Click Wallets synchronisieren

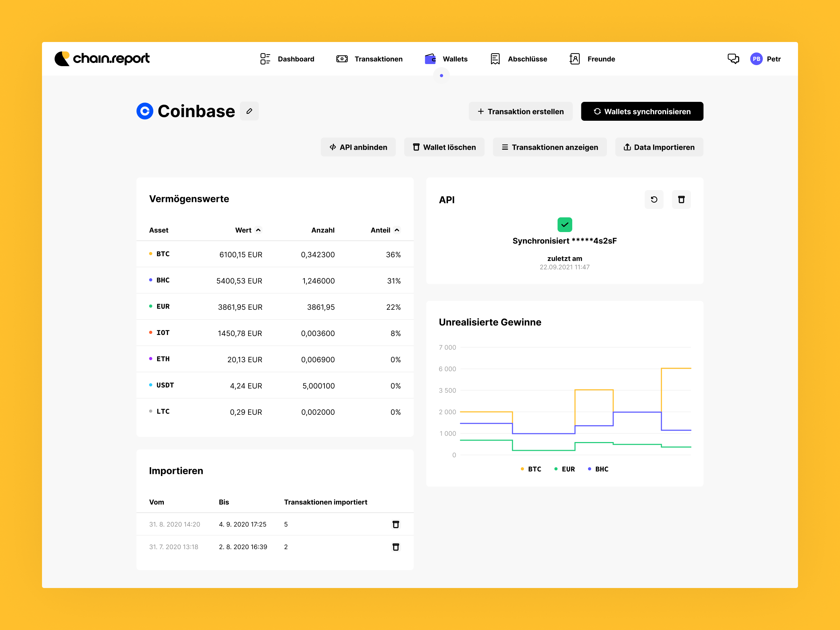click(x=642, y=111)
